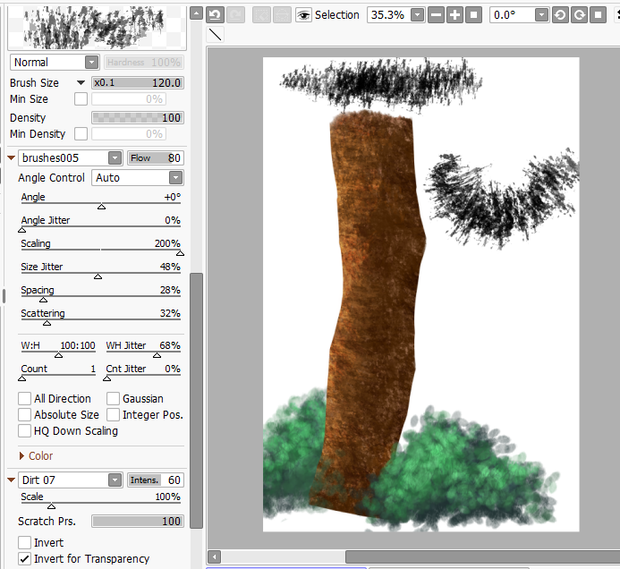The image size is (620, 569).
Task: Click the Undo arrow icon
Action: pyautogui.click(x=215, y=15)
